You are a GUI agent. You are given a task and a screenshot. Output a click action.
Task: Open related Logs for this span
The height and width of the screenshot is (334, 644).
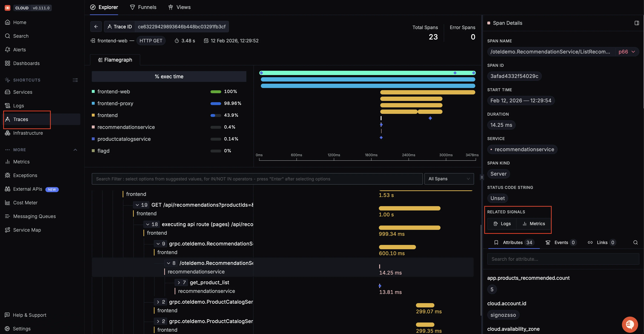click(x=502, y=224)
